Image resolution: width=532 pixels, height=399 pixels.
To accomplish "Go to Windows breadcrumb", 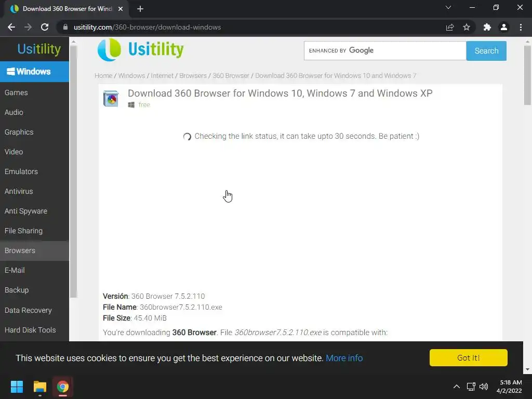I will click(131, 75).
